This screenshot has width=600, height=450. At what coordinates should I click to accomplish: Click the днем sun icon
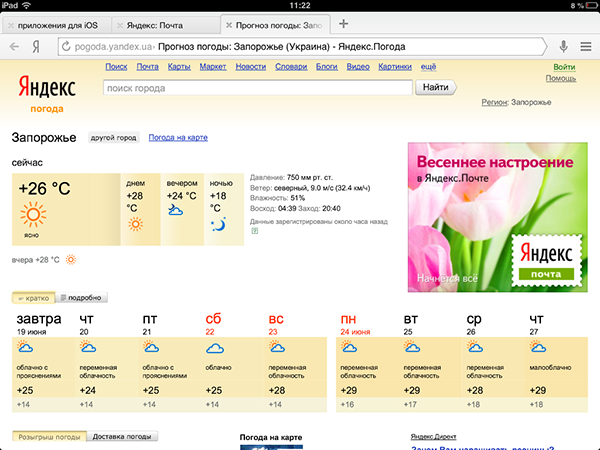[x=135, y=224]
